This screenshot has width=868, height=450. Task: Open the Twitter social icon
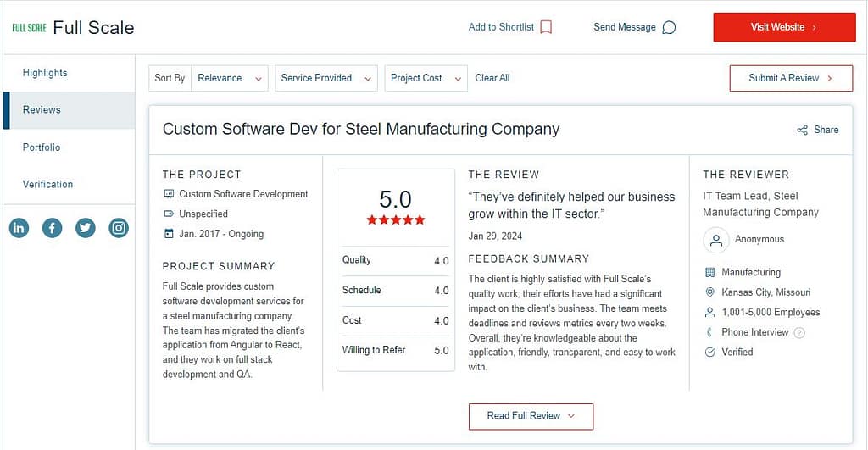pyautogui.click(x=86, y=228)
